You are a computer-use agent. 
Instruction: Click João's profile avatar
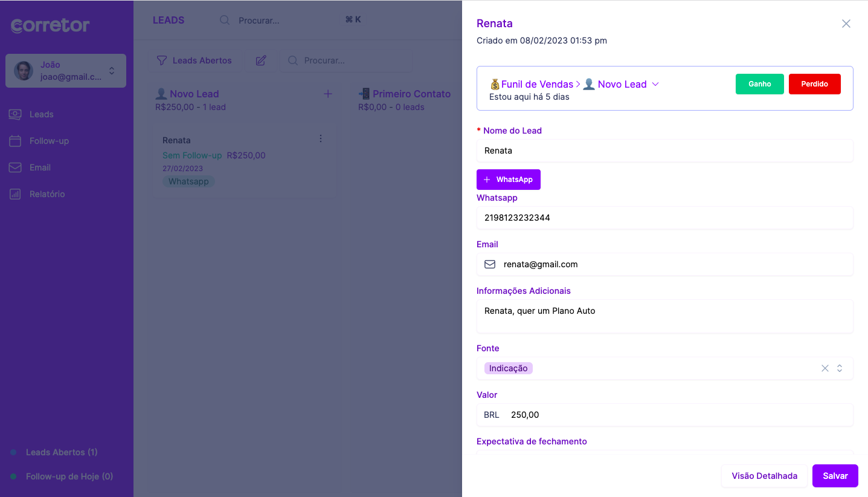[x=24, y=71]
